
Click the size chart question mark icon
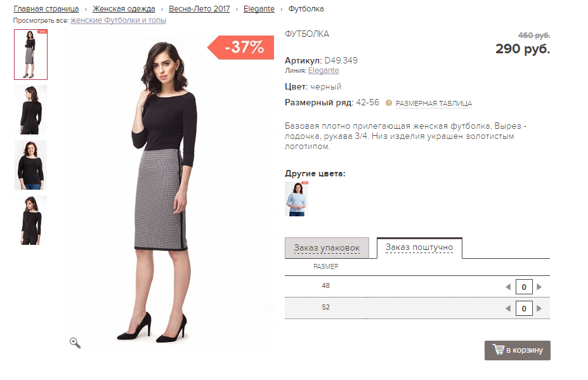click(389, 103)
